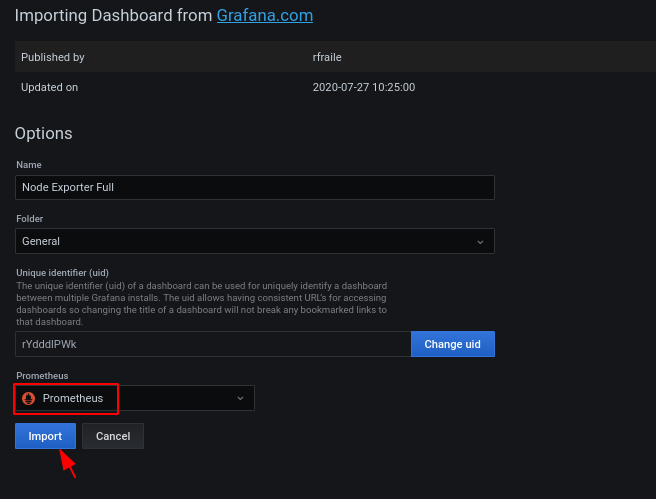Focus the uid field showing rYdddlPWk
The height and width of the screenshot is (499, 656).
[x=213, y=344]
